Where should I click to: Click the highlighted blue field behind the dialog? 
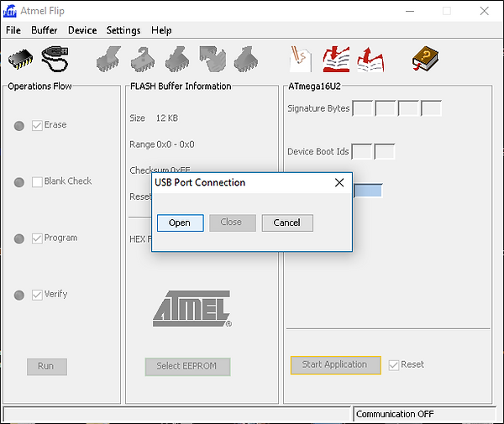368,191
